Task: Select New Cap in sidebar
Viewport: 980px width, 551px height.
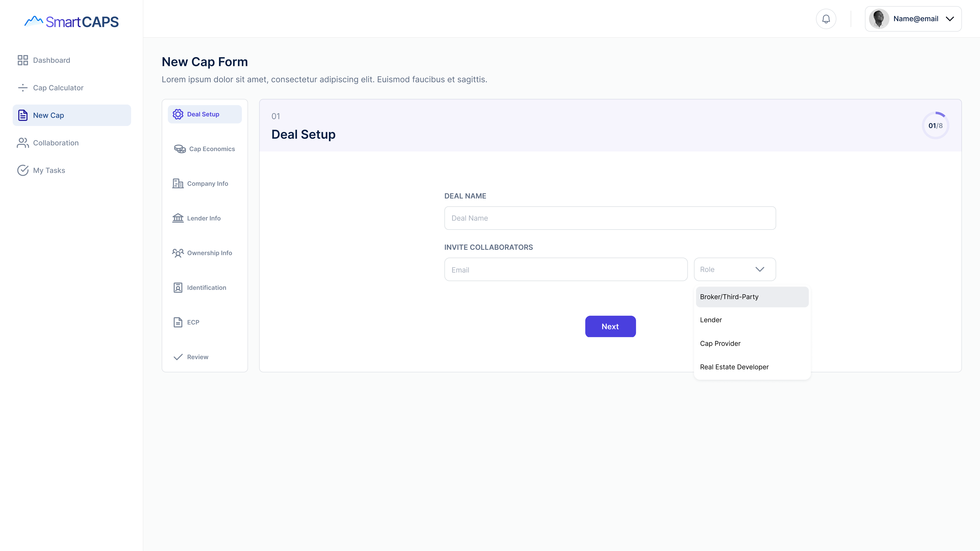Action: pos(72,115)
